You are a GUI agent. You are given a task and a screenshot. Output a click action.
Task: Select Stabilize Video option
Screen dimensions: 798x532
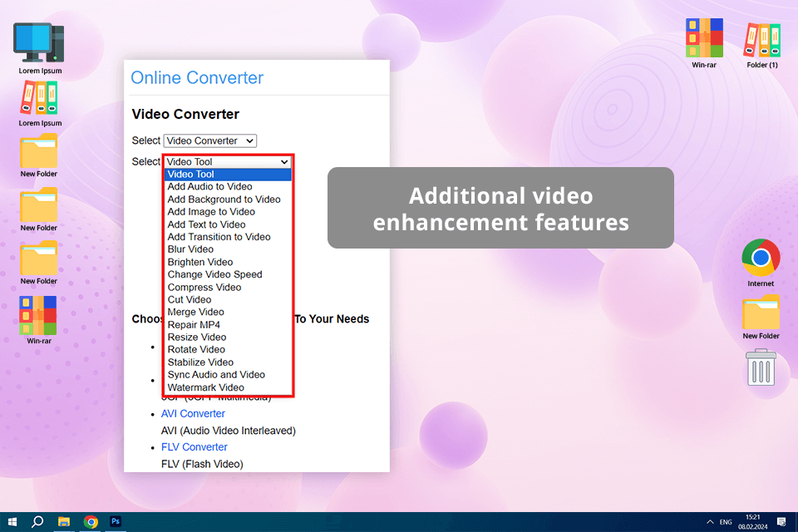tap(228, 362)
